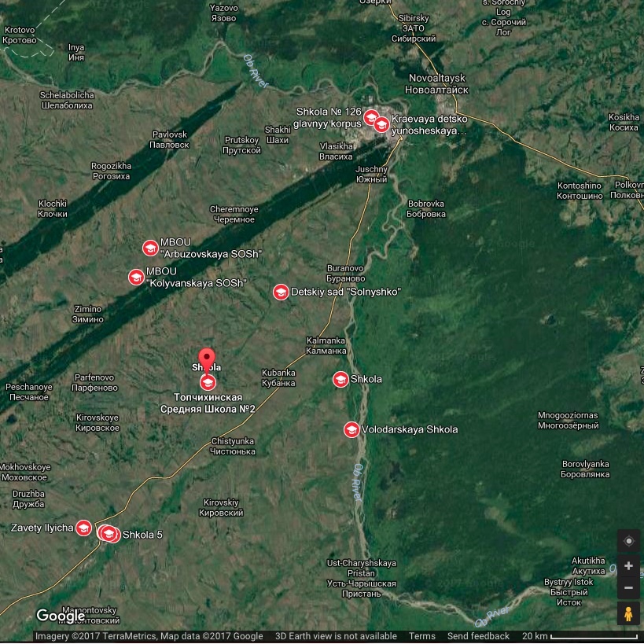This screenshot has width=644, height=644.
Task: Open the Volodarskaya Shkola school marker
Action: 351,429
